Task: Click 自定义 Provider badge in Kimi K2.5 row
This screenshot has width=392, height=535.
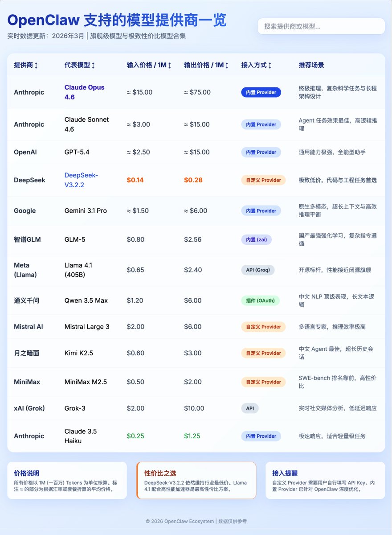Action: coord(263,353)
